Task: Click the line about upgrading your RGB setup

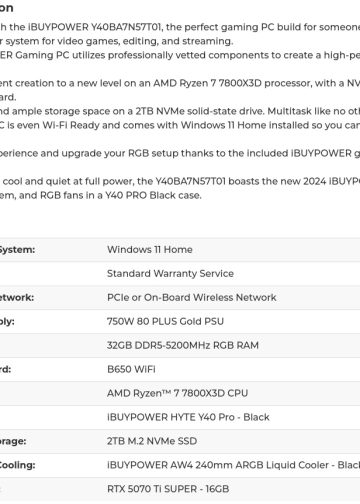Action: click(x=180, y=153)
